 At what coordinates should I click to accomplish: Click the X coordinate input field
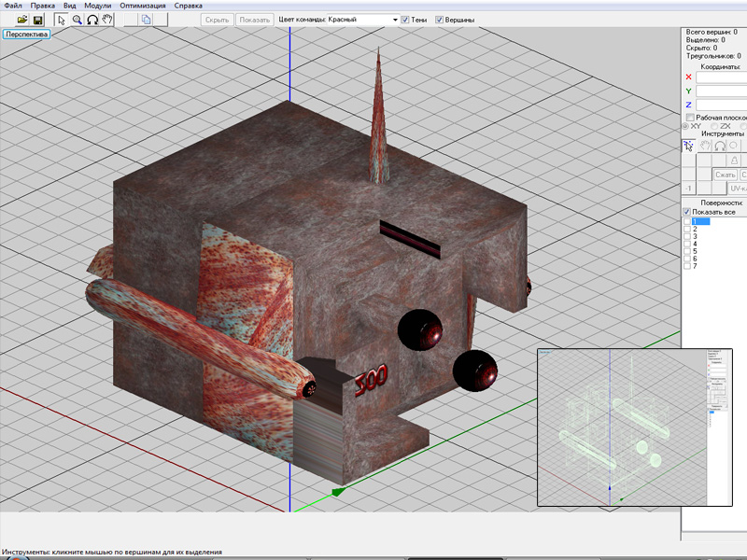tap(721, 77)
